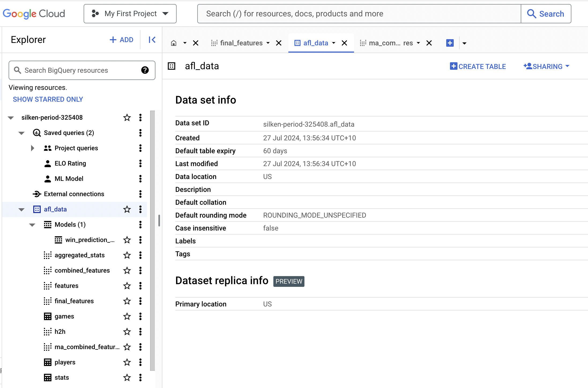Select the final_features tab
The height and width of the screenshot is (388, 588).
pyautogui.click(x=241, y=43)
